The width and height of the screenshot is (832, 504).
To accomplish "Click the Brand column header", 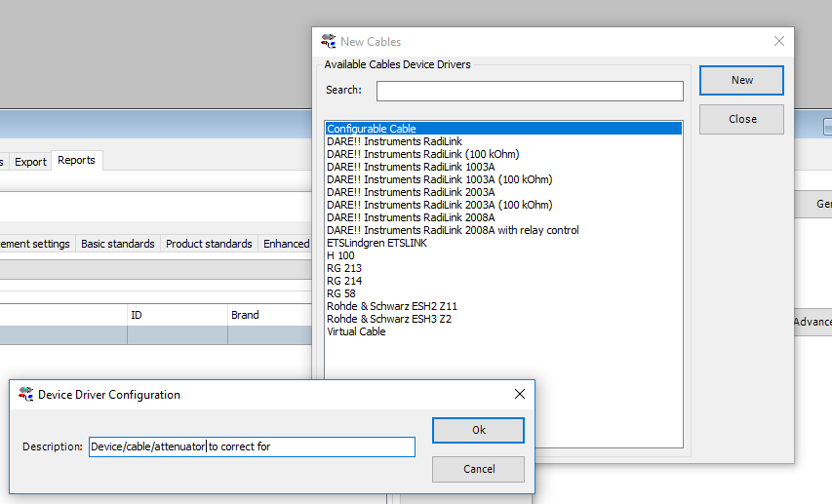I will (x=269, y=315).
